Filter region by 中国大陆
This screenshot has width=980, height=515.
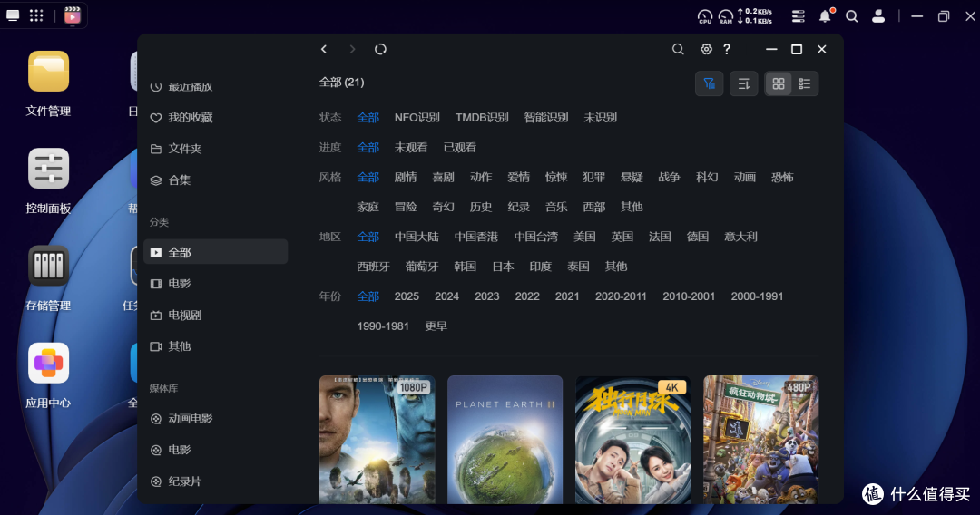416,237
